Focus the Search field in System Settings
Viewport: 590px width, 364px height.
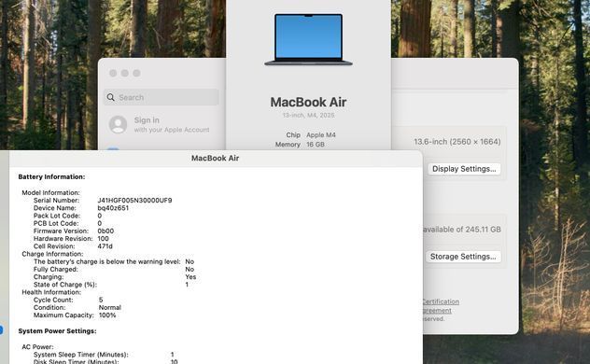(x=162, y=97)
